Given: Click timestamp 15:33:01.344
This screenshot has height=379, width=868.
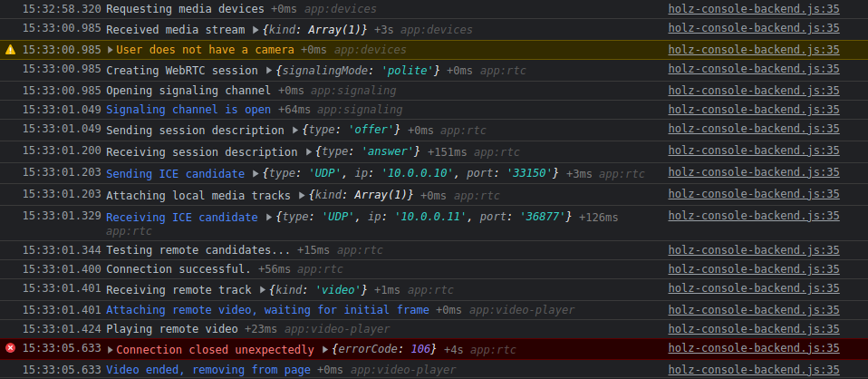Looking at the screenshot, I should [62, 250].
